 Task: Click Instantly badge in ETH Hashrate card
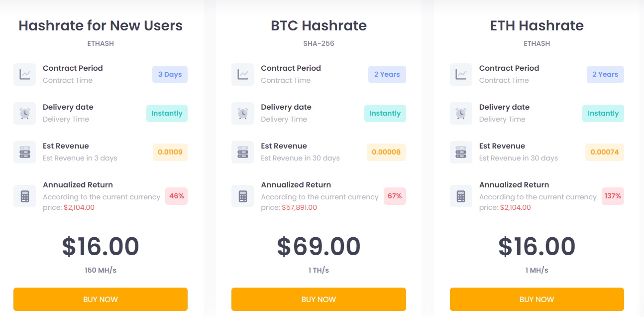603,113
